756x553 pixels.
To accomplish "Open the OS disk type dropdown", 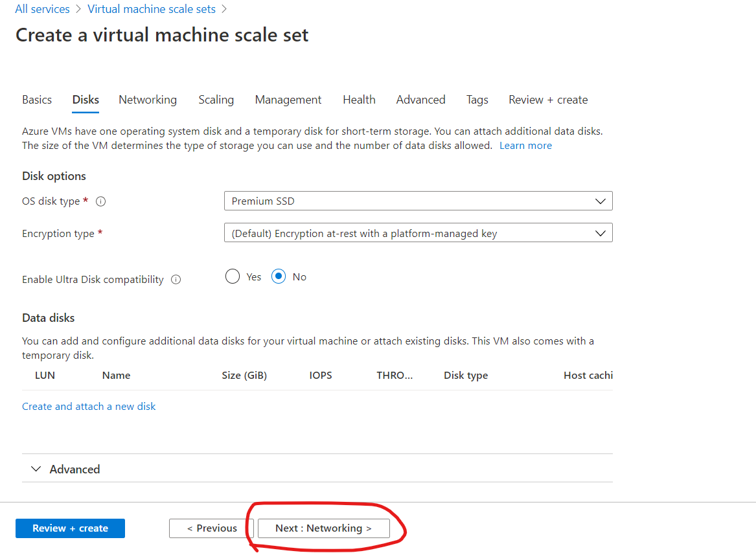I will click(418, 201).
